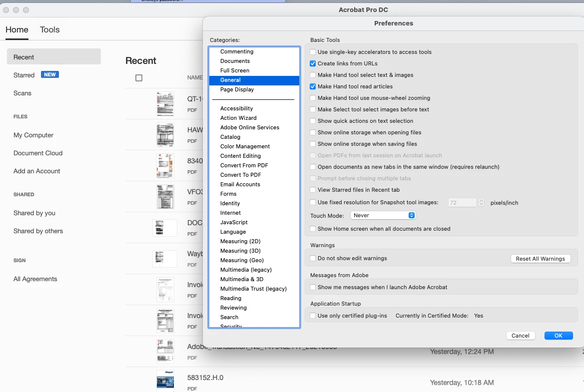Click the Snapshot resolution stepper arrows

click(x=481, y=203)
